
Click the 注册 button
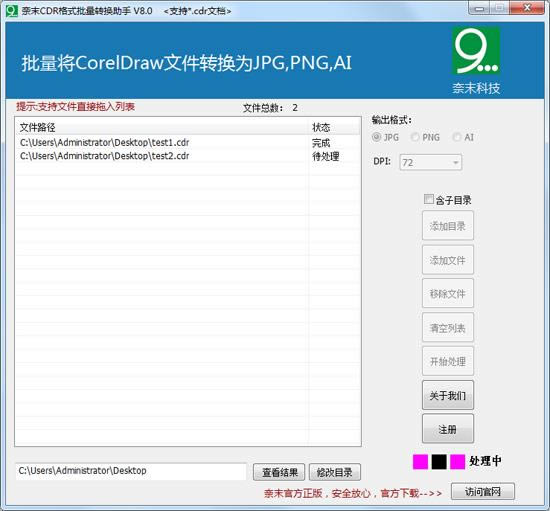point(448,429)
